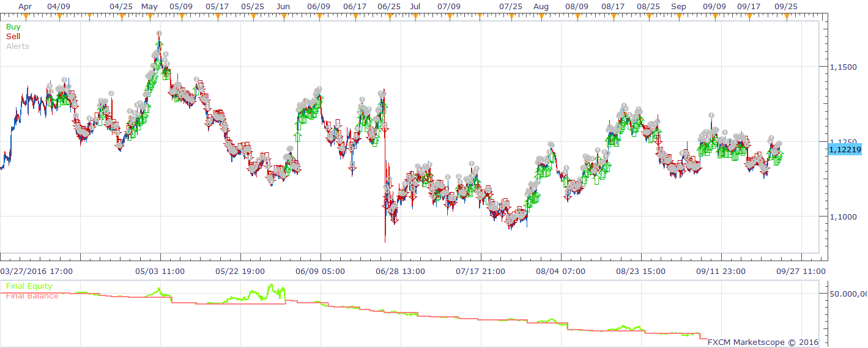Click the 09/17 top date label
This screenshot has height=348, width=868.
point(749,7)
